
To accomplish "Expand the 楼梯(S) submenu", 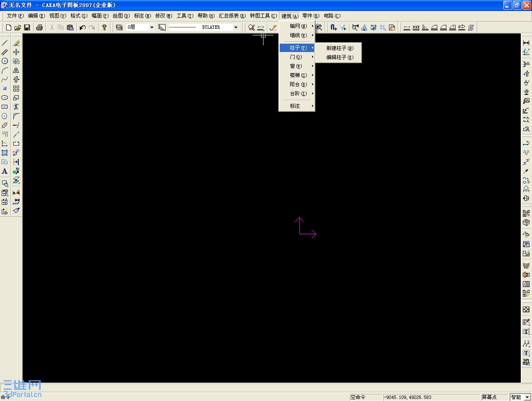I will pos(297,75).
